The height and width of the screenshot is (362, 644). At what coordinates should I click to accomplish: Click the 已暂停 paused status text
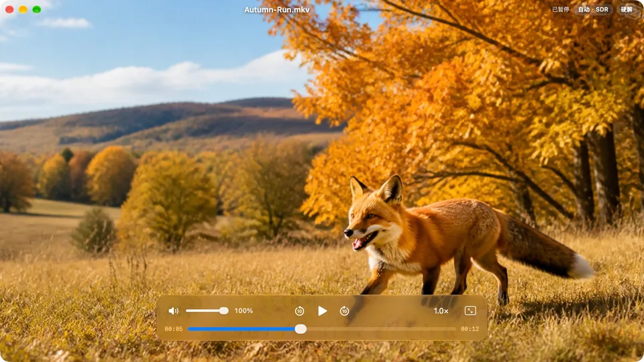click(x=560, y=9)
